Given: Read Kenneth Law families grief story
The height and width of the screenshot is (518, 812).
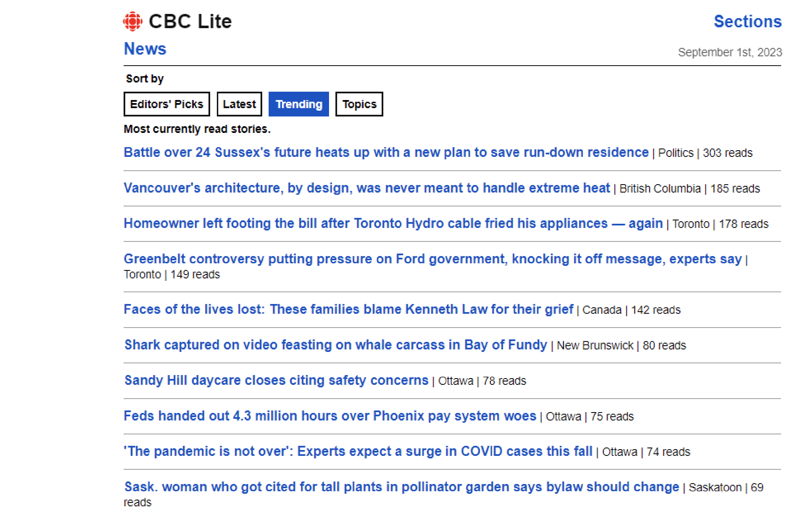Looking at the screenshot, I should [348, 310].
